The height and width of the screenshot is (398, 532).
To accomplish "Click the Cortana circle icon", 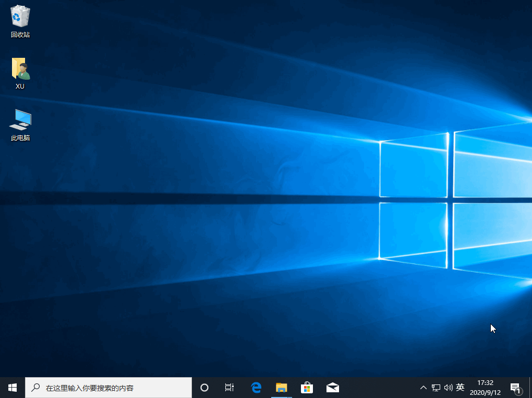I will click(x=204, y=387).
